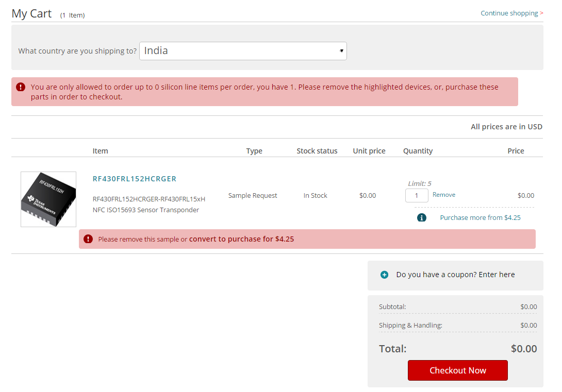The width and height of the screenshot is (562, 392).
Task: Click Purchase more from $4.25 link
Action: click(x=481, y=218)
